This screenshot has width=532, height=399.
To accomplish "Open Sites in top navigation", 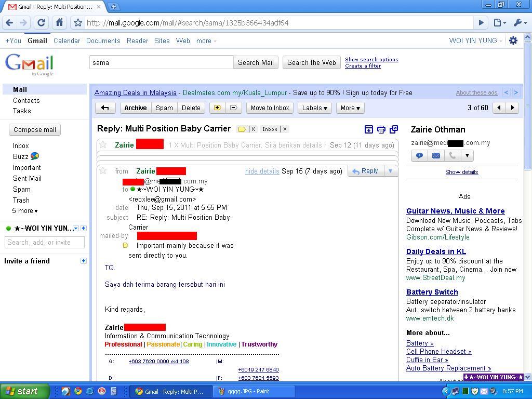I will [x=162, y=41].
